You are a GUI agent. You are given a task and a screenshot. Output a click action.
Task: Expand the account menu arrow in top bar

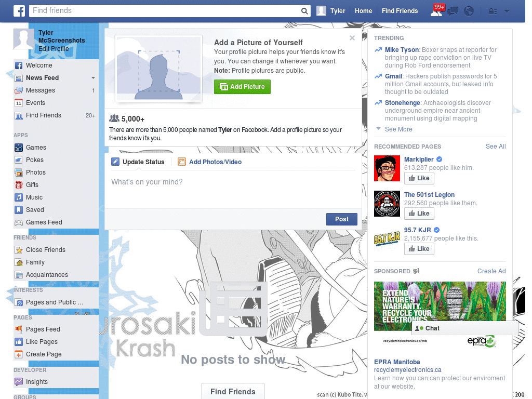(x=507, y=11)
